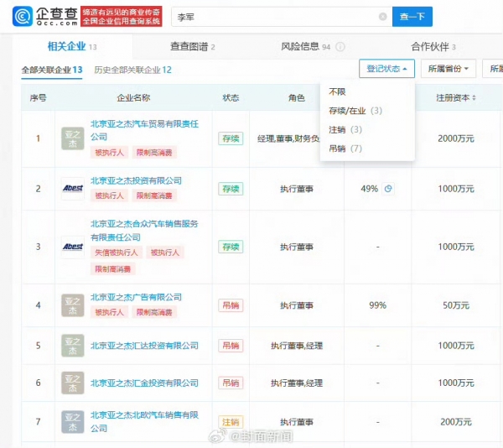Select 不限 in the status dropdown
This screenshot has height=448, width=503.
coord(338,92)
